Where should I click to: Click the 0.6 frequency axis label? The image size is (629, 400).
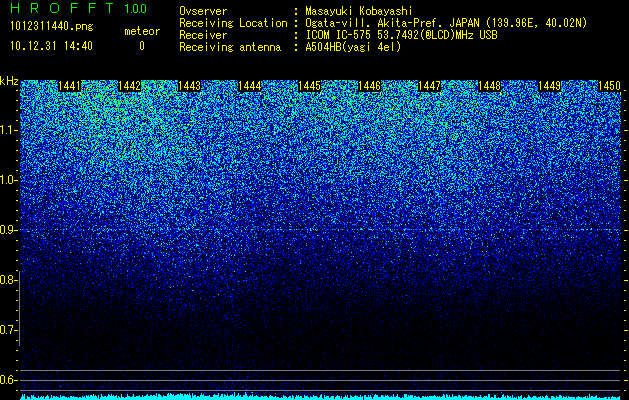point(6,380)
